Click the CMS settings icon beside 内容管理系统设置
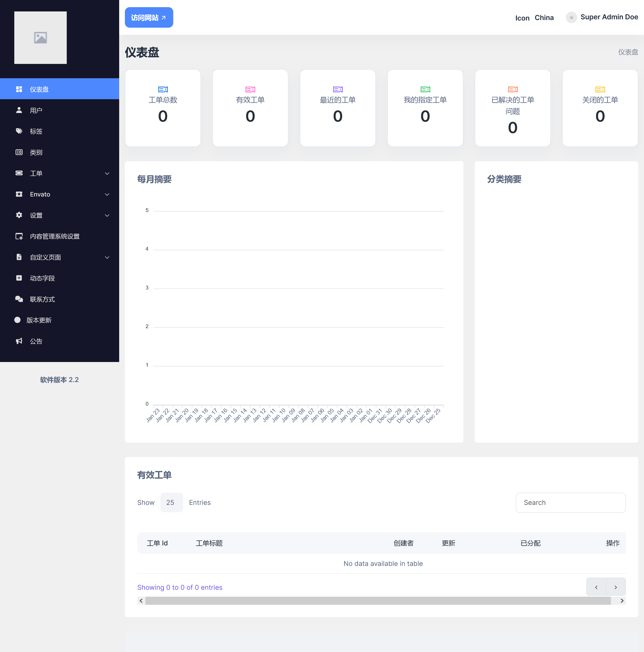The width and height of the screenshot is (644, 652). pos(19,236)
